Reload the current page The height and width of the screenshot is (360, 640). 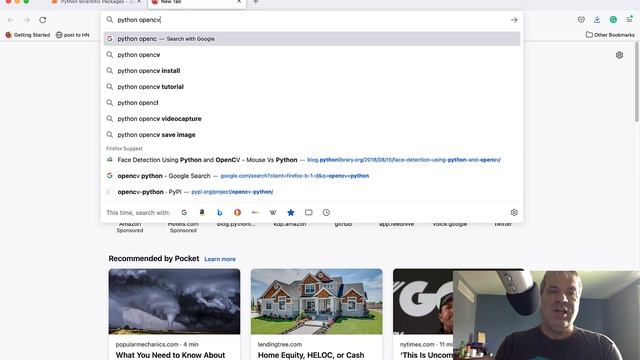(42, 20)
